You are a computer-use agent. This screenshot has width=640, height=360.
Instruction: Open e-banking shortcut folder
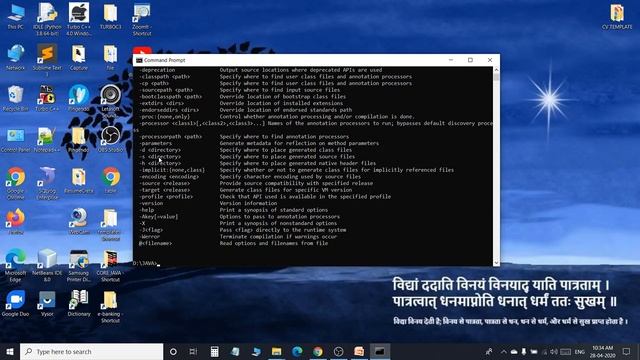coord(110,306)
